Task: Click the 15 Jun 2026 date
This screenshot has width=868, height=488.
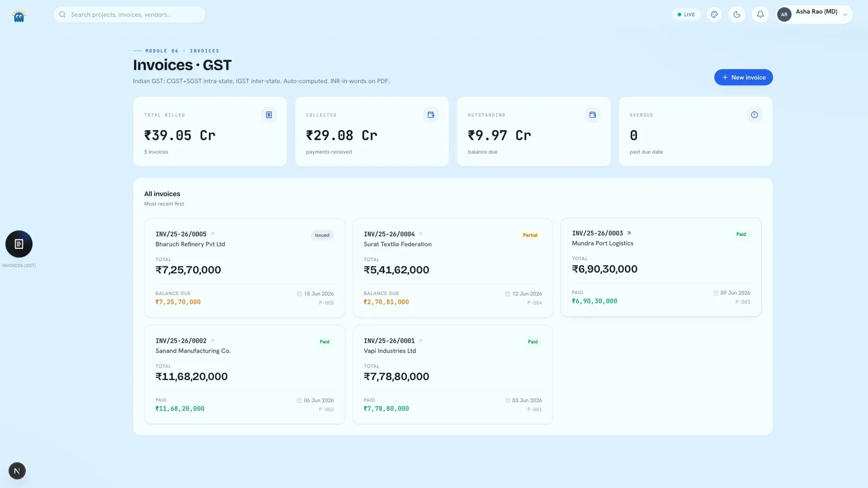Action: click(x=319, y=294)
